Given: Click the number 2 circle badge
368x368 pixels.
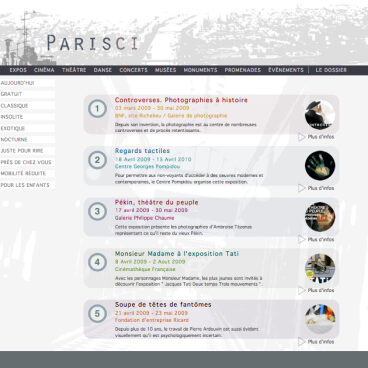Looking at the screenshot, I should tap(97, 160).
